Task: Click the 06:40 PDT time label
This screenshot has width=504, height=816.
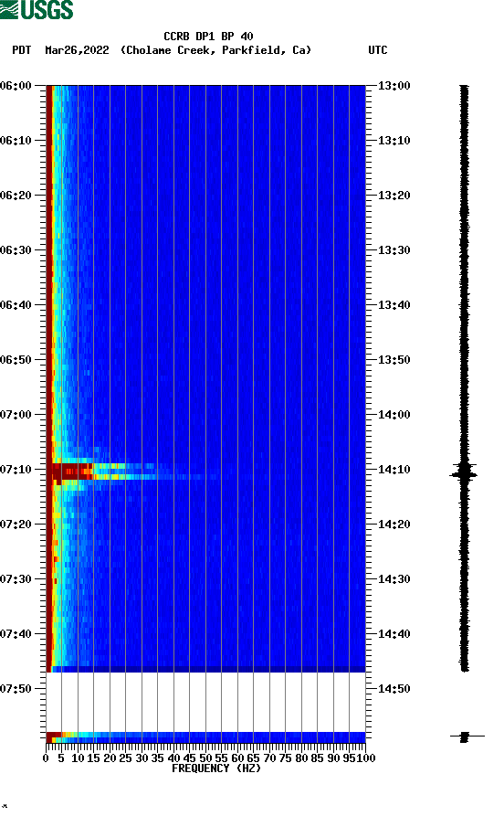Action: (16, 305)
